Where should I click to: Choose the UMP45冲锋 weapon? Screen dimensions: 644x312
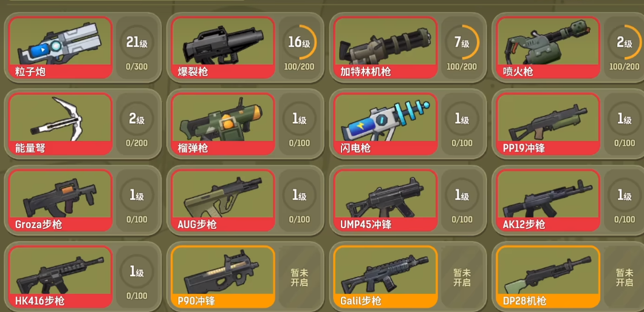pyautogui.click(x=386, y=200)
